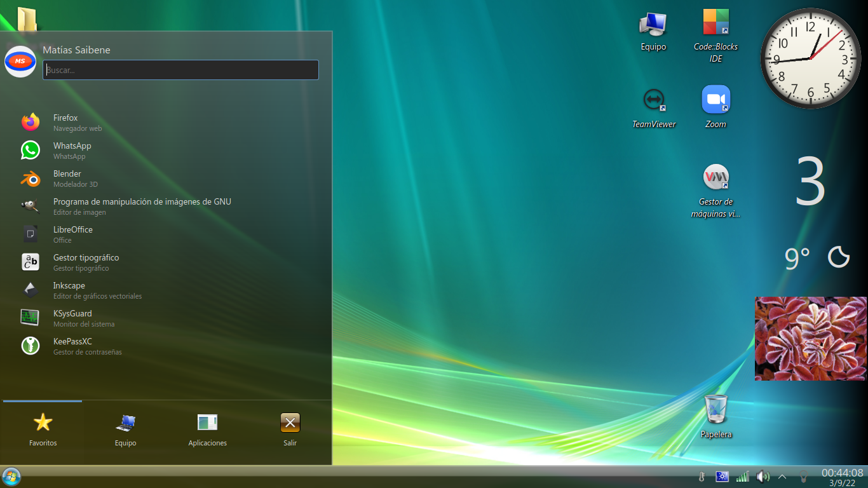Select Gestor de máquinas virtuales shortcut
868x488 pixels.
tap(715, 191)
